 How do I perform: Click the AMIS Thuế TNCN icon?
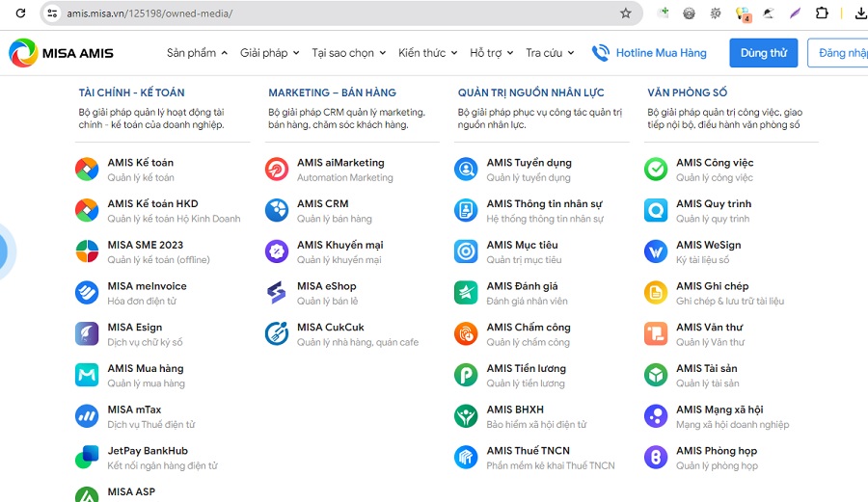coord(466,458)
